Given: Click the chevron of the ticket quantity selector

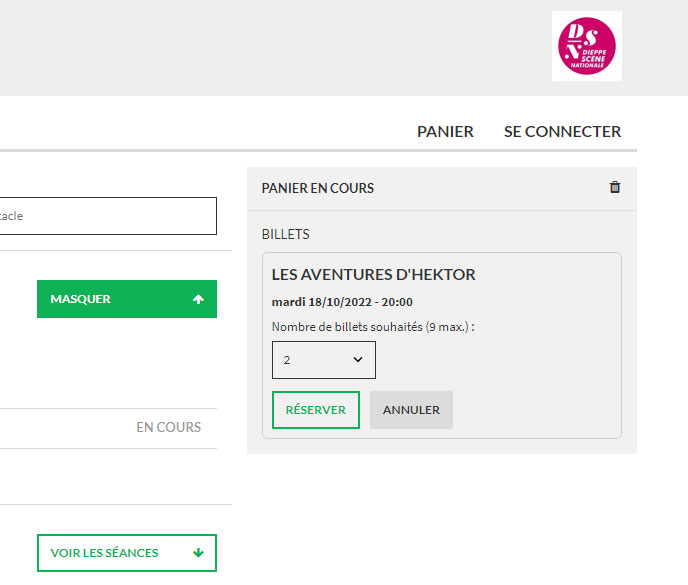Looking at the screenshot, I should (x=358, y=360).
